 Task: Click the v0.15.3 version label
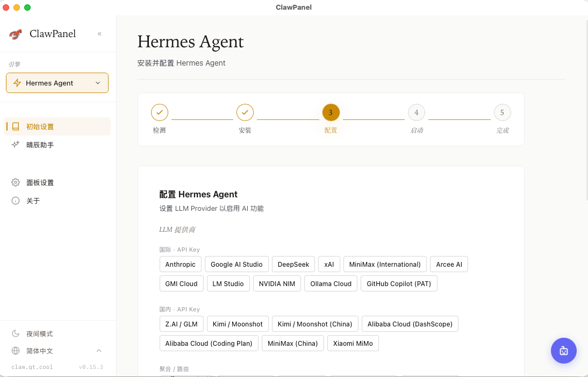(91, 367)
